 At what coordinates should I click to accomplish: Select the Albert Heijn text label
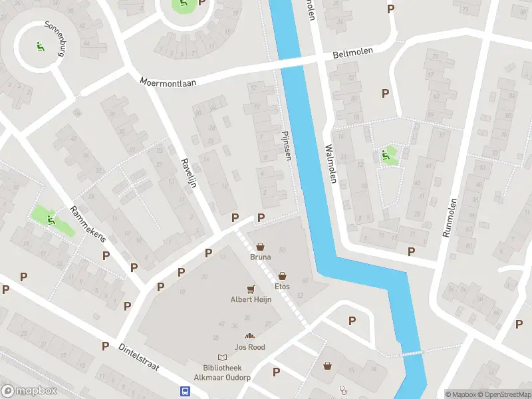point(251,299)
